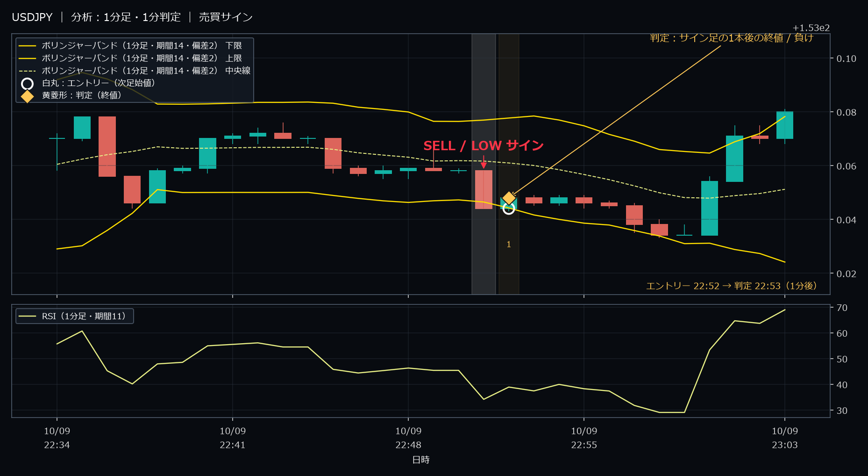Screen dimensions: 868x476
Task: Click the yellow diamond icon in legend
Action: pyautogui.click(x=28, y=96)
